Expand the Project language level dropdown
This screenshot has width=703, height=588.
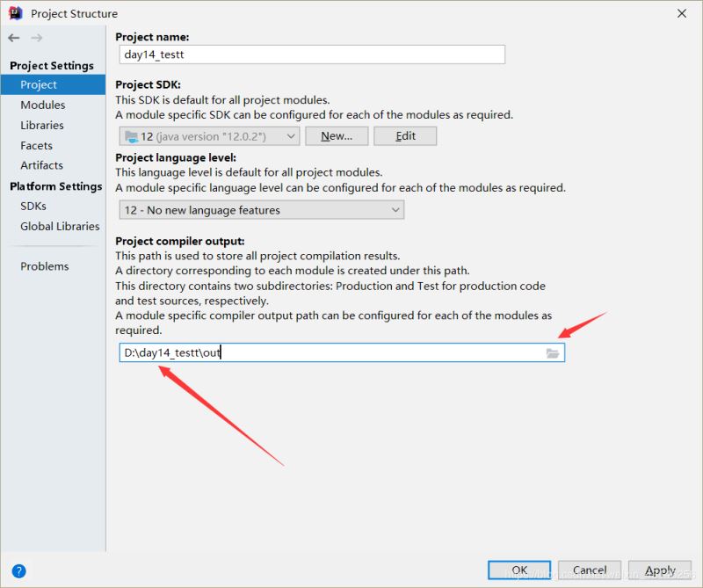click(x=262, y=210)
